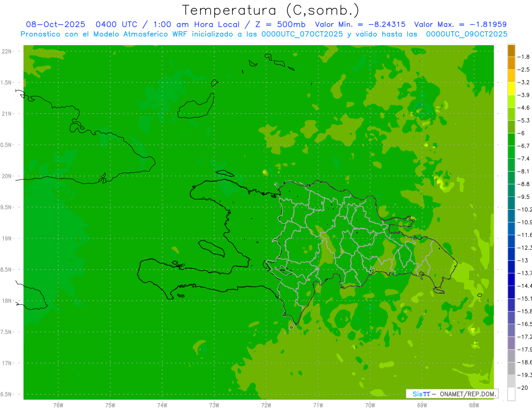Click the '71W' longitude label

pos(318,405)
